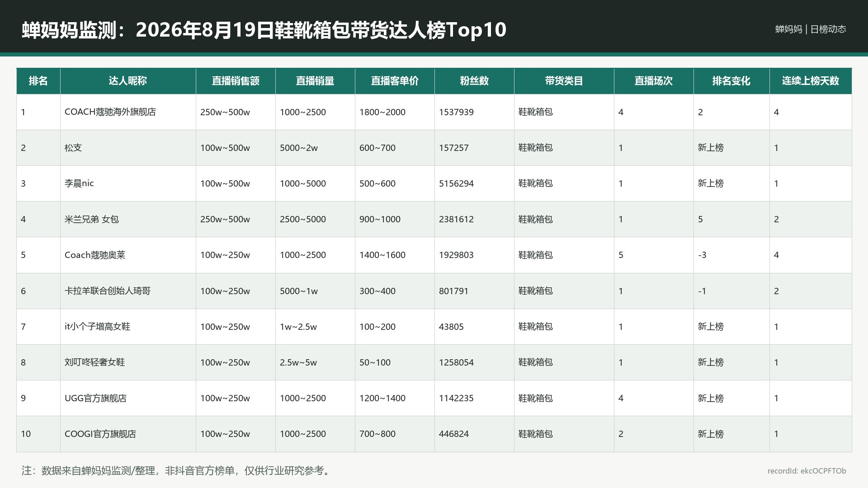Screen dimensions: 868x488
Task: Click the 排名 column header
Action: coord(38,81)
